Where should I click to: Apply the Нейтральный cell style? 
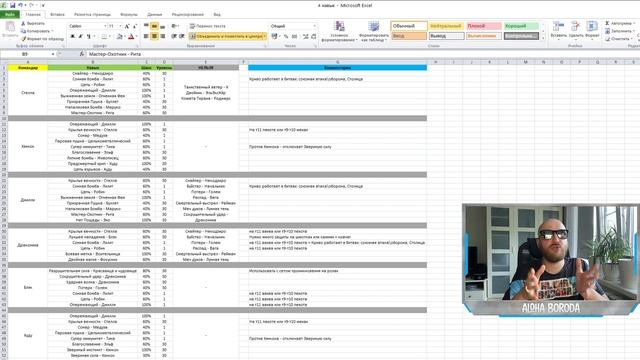(447, 26)
